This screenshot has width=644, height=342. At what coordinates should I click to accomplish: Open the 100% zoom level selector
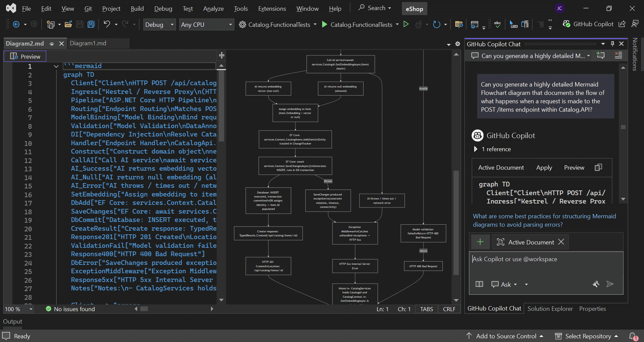18,309
